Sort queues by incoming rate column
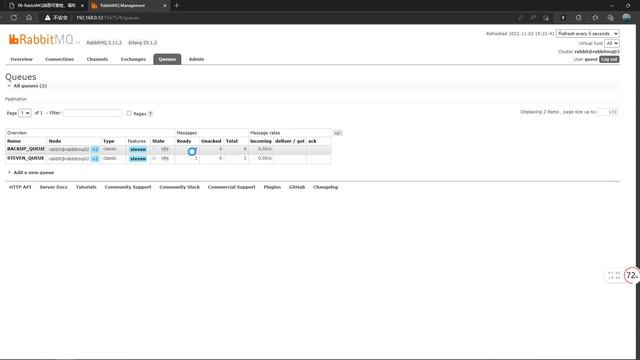 click(261, 141)
